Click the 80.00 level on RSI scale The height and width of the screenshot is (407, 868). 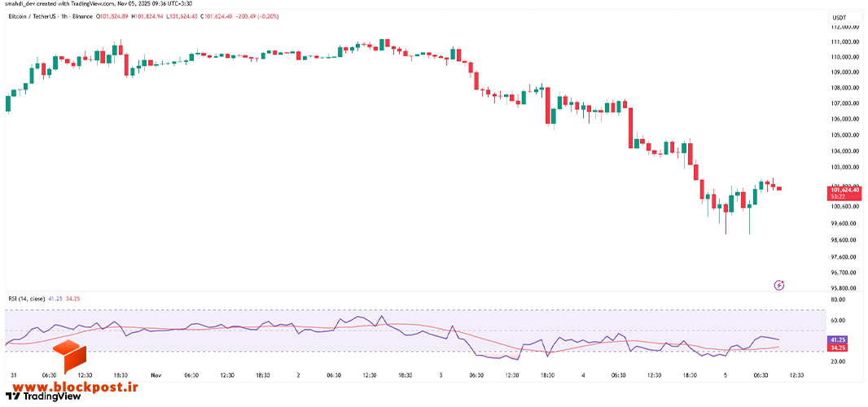pos(838,300)
